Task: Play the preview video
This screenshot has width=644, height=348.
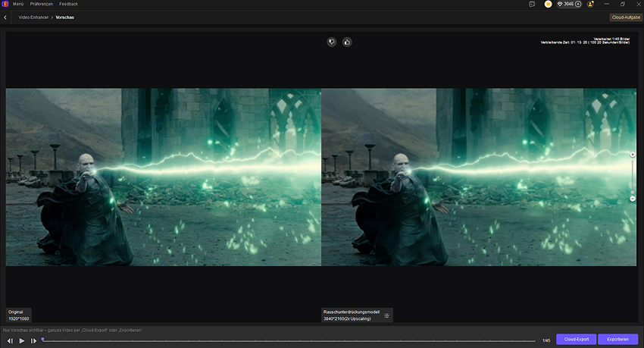Action: pos(22,340)
